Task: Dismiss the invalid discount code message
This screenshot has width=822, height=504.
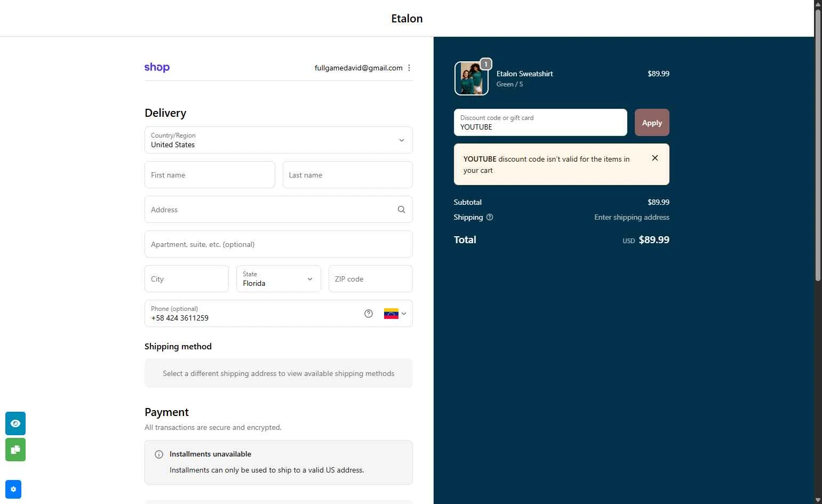Action: [655, 158]
